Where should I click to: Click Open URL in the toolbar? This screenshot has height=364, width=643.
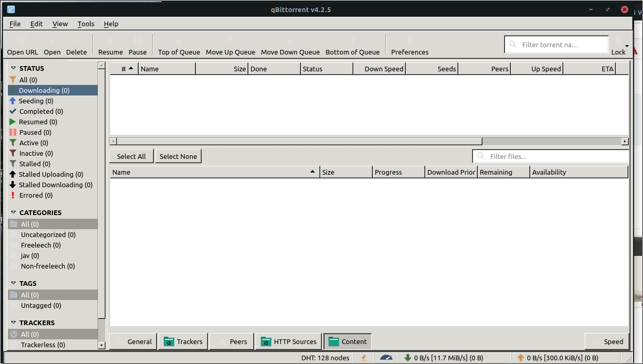click(23, 46)
